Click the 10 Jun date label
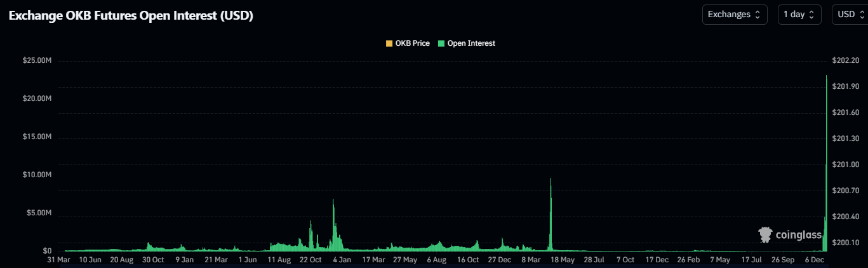 (x=90, y=260)
